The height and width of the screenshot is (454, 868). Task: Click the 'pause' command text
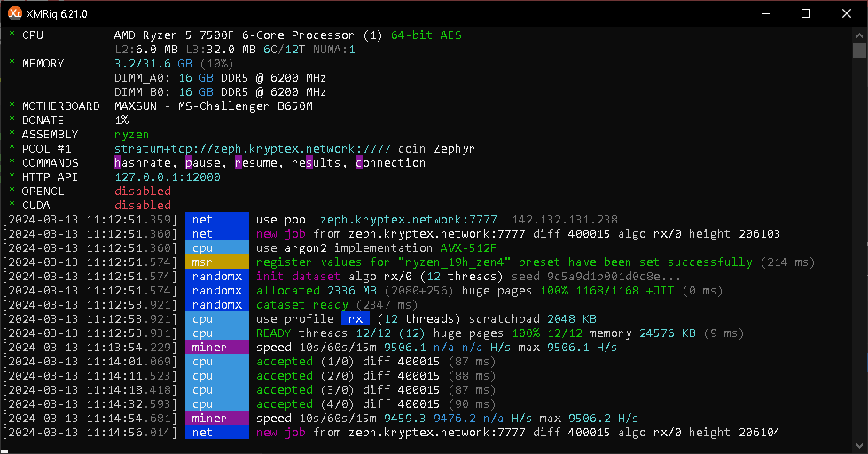(203, 163)
